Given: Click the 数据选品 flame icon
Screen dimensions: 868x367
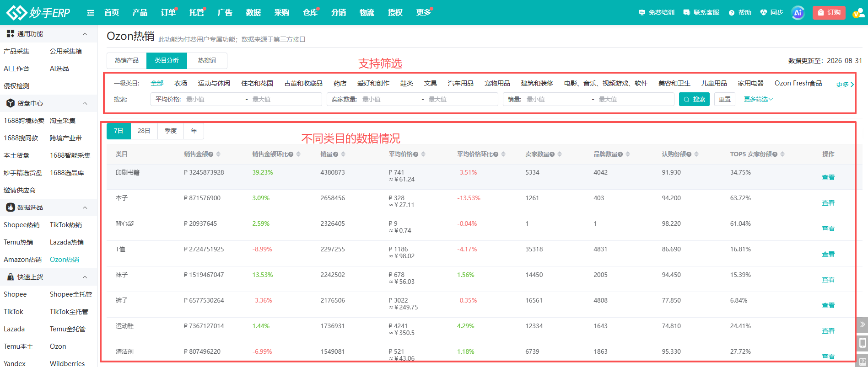Looking at the screenshot, I should coord(10,207).
